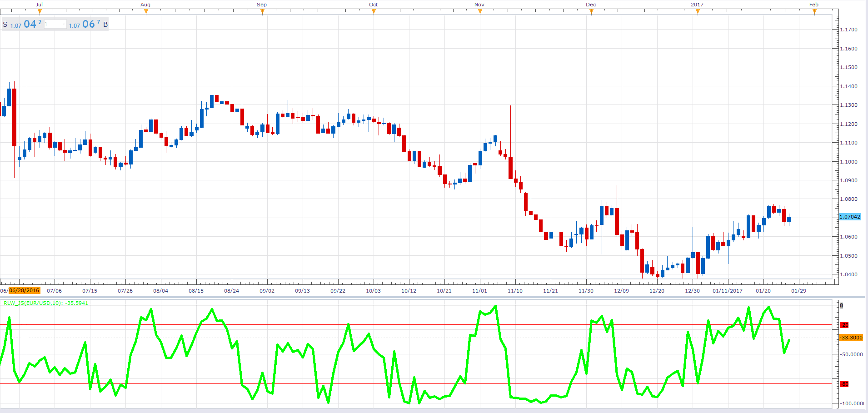
Task: Click the Sep month marker triangle
Action: pos(262,12)
